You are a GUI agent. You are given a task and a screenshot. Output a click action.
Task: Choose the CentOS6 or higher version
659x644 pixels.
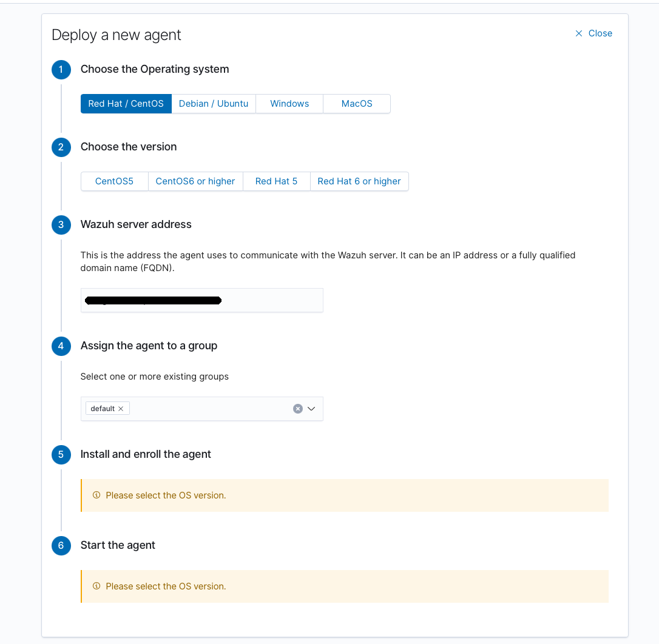(x=195, y=181)
